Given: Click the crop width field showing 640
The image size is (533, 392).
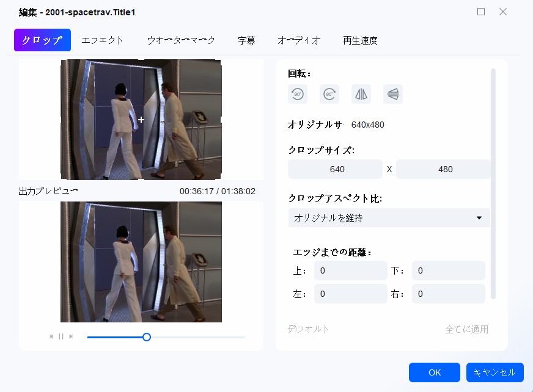Looking at the screenshot, I should pyautogui.click(x=335, y=169).
